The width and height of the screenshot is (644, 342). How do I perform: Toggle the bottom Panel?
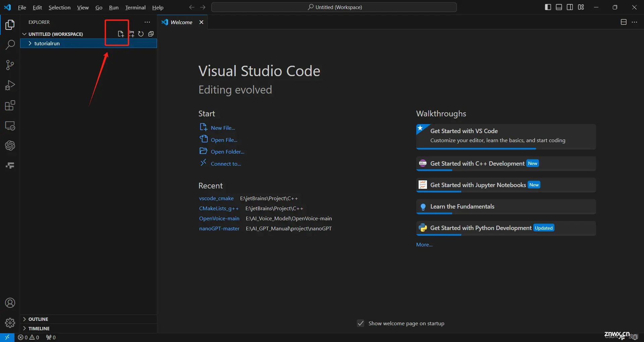pyautogui.click(x=559, y=7)
